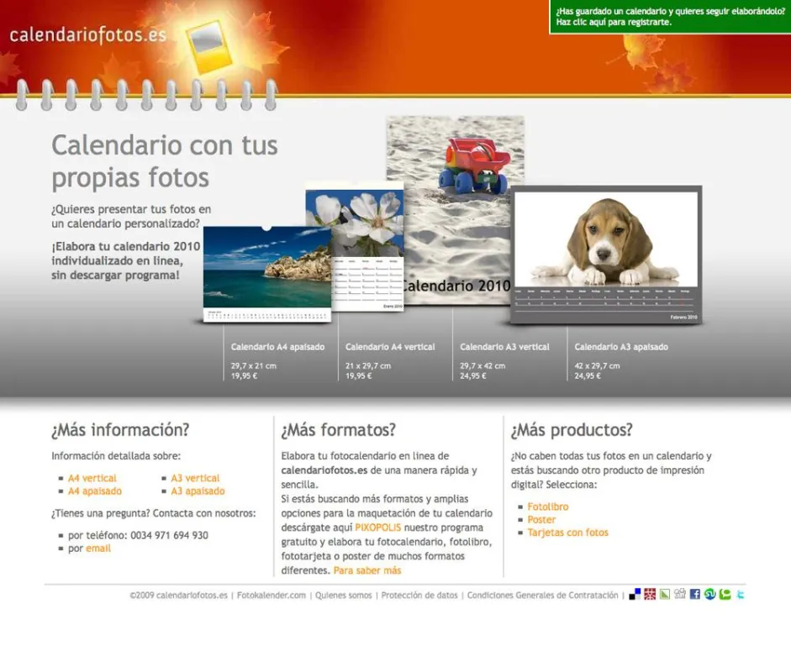Open the A4 landscape sea calendar thumbnail
The height and width of the screenshot is (672, 791).
[266, 274]
